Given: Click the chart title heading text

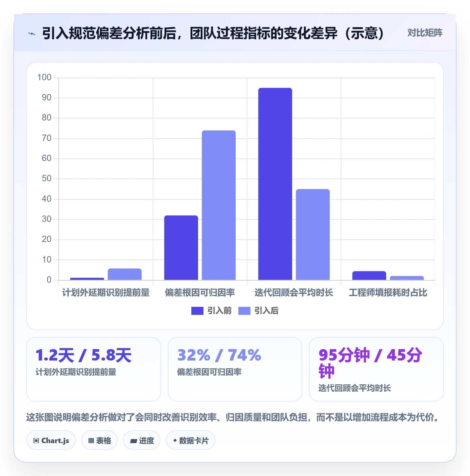Looking at the screenshot, I should pos(213,33).
